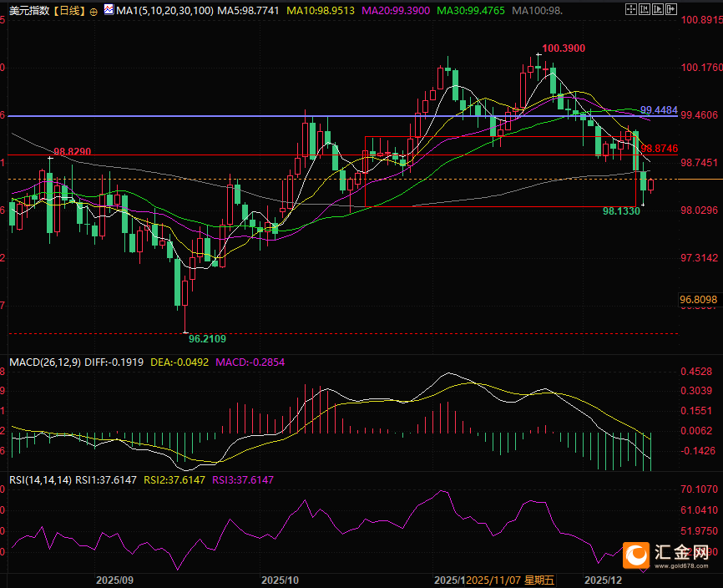Click the circled plus icon beside 日线
Image resolution: width=723 pixels, height=588 pixels.
(x=93, y=12)
